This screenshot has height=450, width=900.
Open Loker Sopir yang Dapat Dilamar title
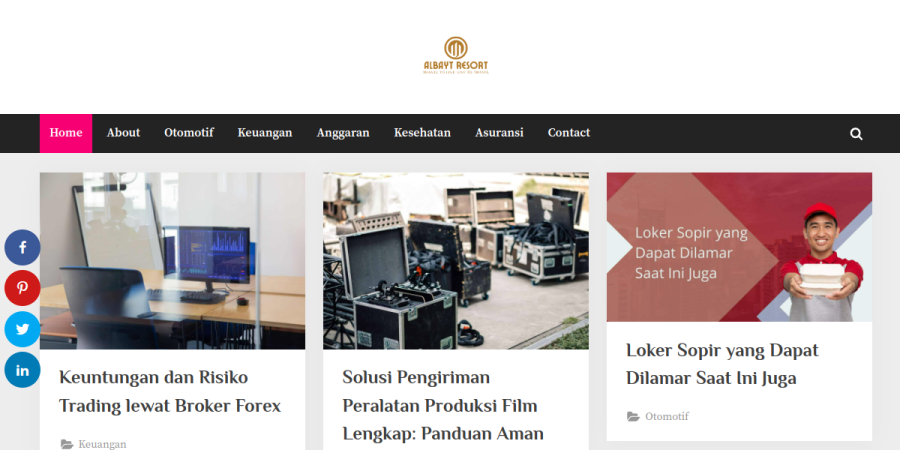coord(722,364)
